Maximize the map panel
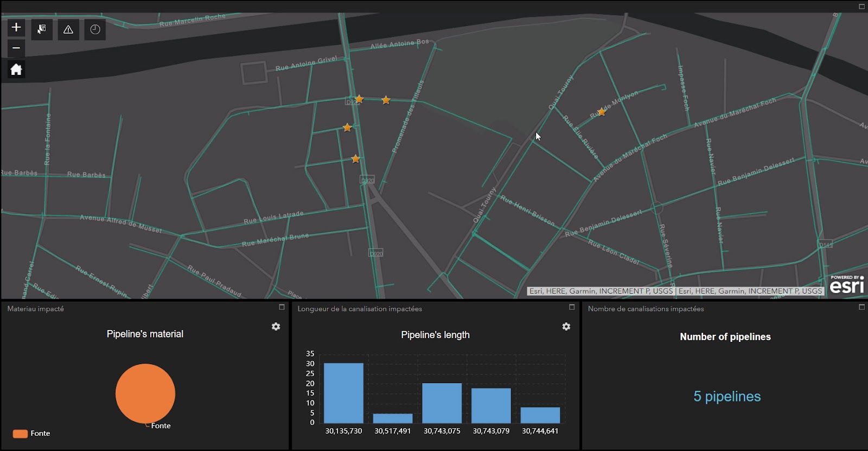The height and width of the screenshot is (451, 868). [x=861, y=7]
